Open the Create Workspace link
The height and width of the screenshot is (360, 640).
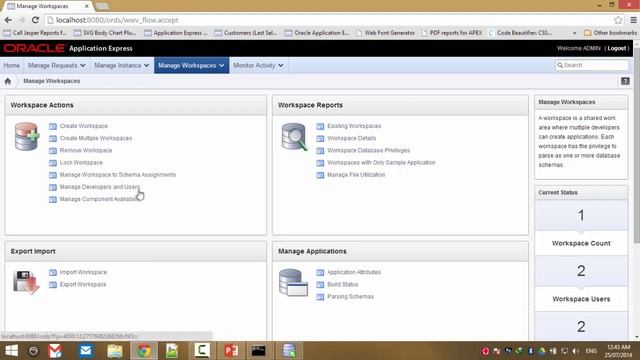point(84,126)
